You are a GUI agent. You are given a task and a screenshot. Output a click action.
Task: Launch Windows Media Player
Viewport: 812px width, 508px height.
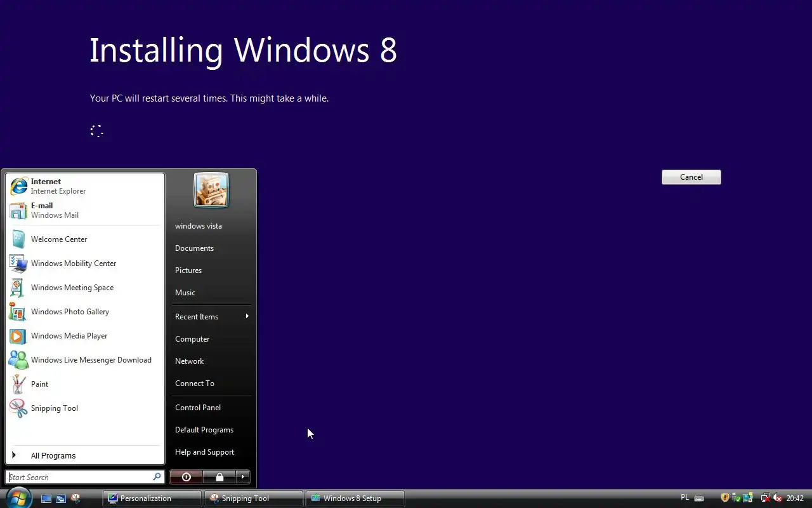[85, 336]
